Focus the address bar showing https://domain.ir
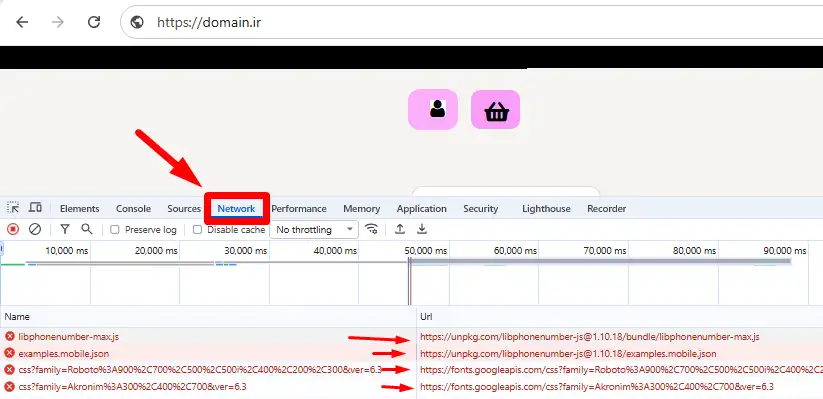 coord(472,22)
